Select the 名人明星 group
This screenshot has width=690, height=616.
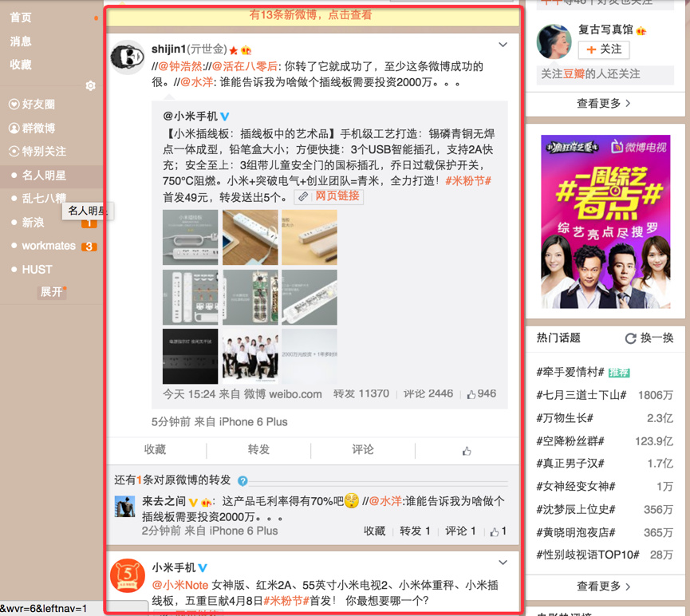pos(44,176)
